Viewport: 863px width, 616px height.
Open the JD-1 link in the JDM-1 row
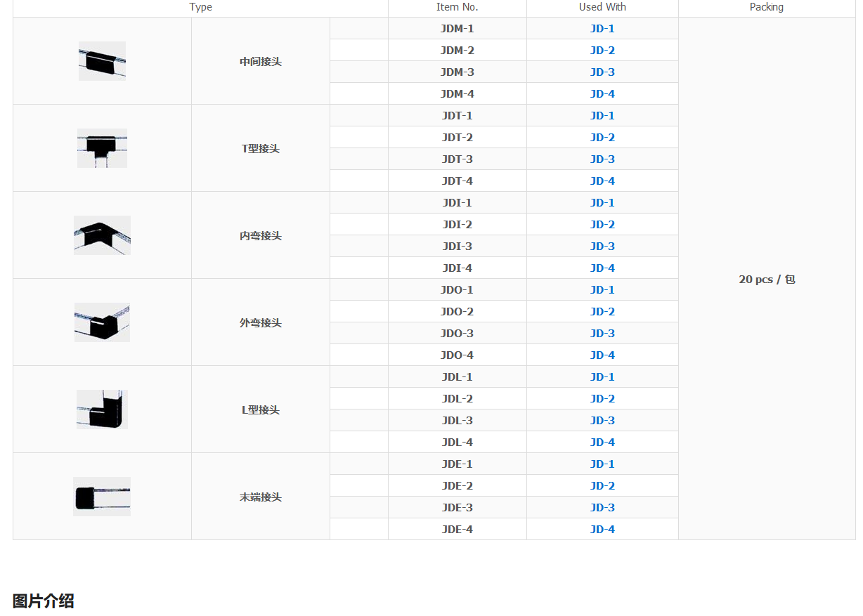pyautogui.click(x=602, y=29)
